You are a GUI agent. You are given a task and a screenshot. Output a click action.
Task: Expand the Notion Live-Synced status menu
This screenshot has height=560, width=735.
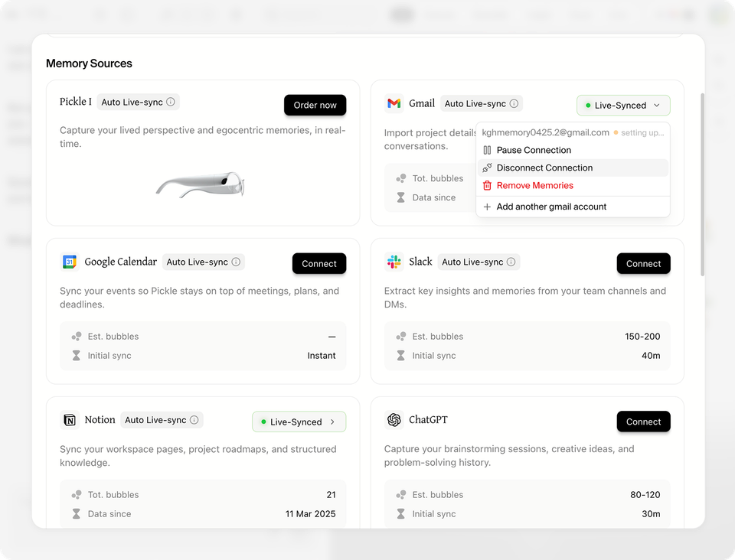point(299,422)
